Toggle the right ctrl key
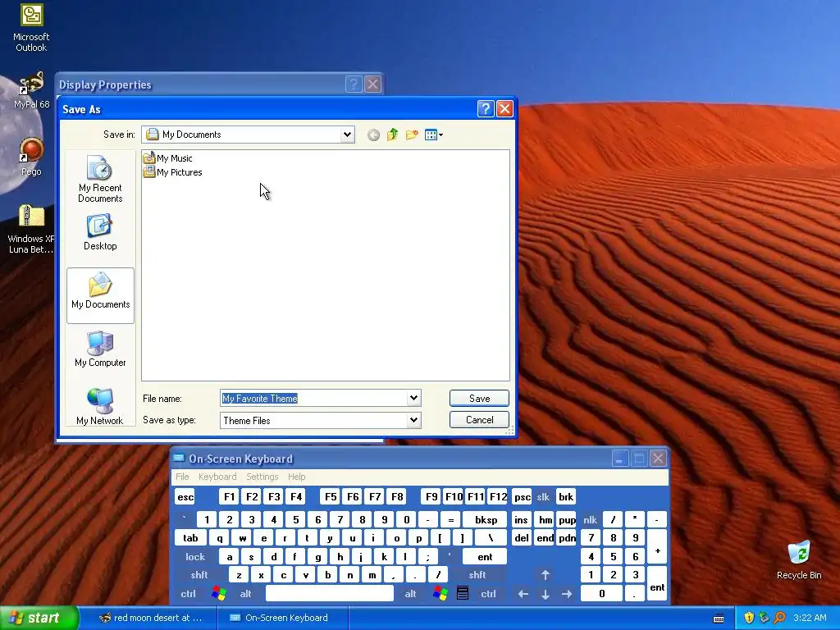 pos(488,594)
